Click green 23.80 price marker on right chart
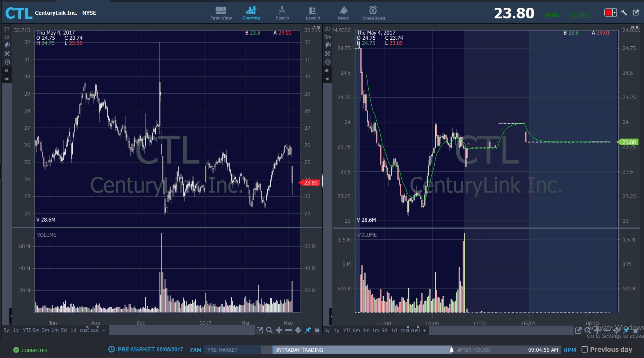644x358 pixels. click(628, 142)
